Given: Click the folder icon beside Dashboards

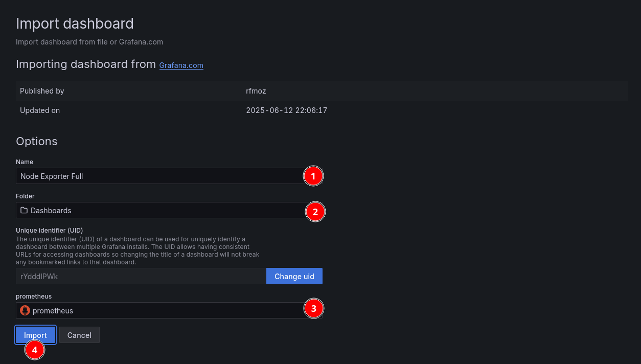Looking at the screenshot, I should (24, 210).
